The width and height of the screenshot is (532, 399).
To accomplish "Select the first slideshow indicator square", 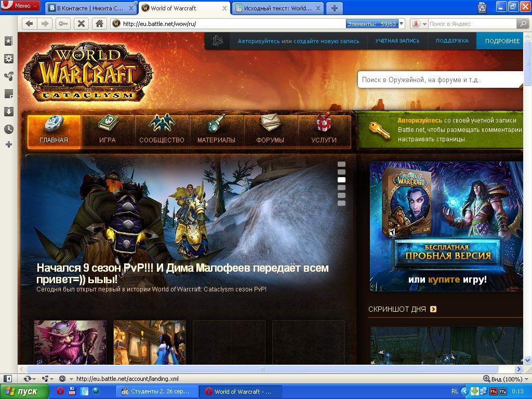I will pos(341,164).
